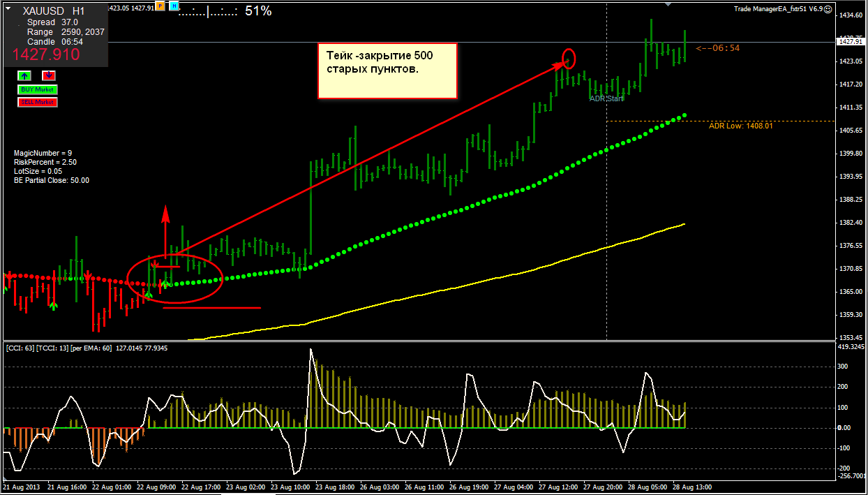This screenshot has height=495, width=868.
Task: Click the green up-arrow trade button
Action: coord(24,75)
